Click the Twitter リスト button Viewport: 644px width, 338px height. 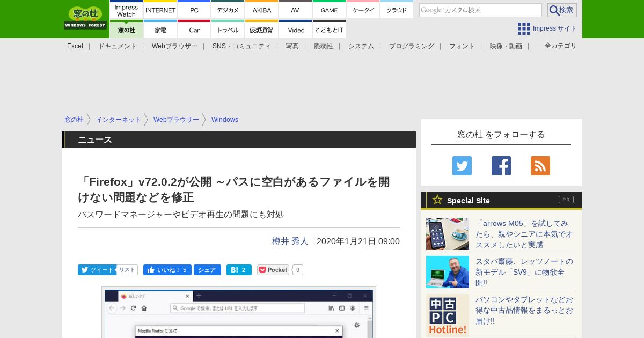(x=127, y=270)
